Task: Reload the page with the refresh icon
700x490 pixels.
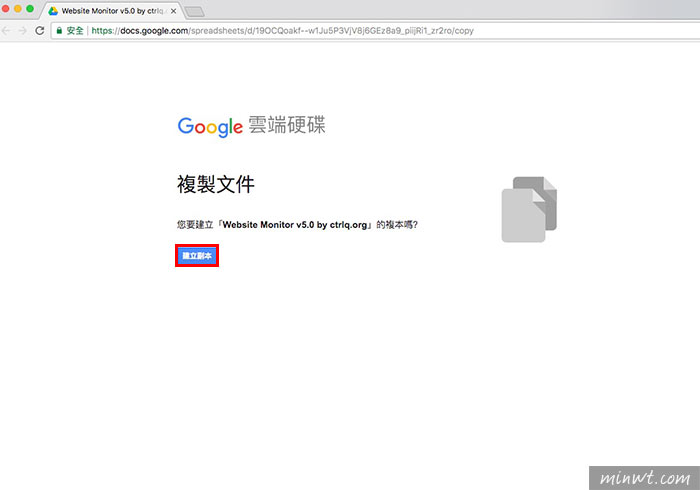Action: click(x=40, y=30)
